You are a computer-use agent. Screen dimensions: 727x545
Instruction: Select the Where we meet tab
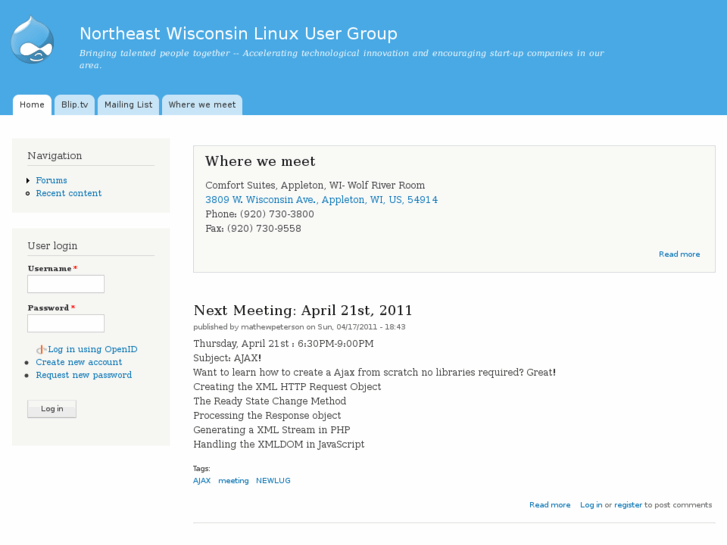pos(202,105)
